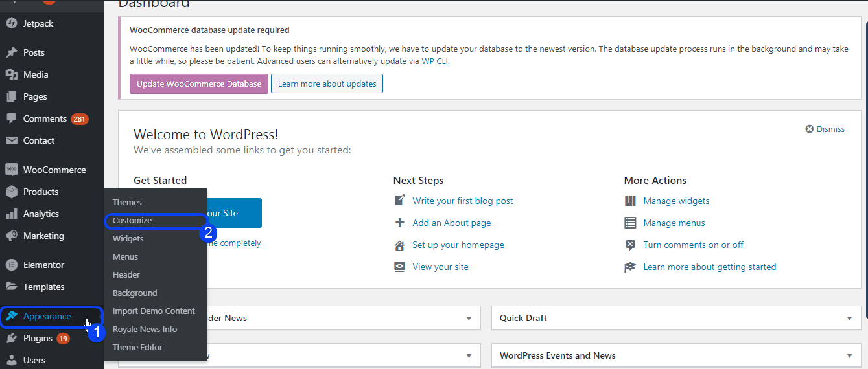Toggle the News widget panel arrow left of Quick Draft

point(469,319)
